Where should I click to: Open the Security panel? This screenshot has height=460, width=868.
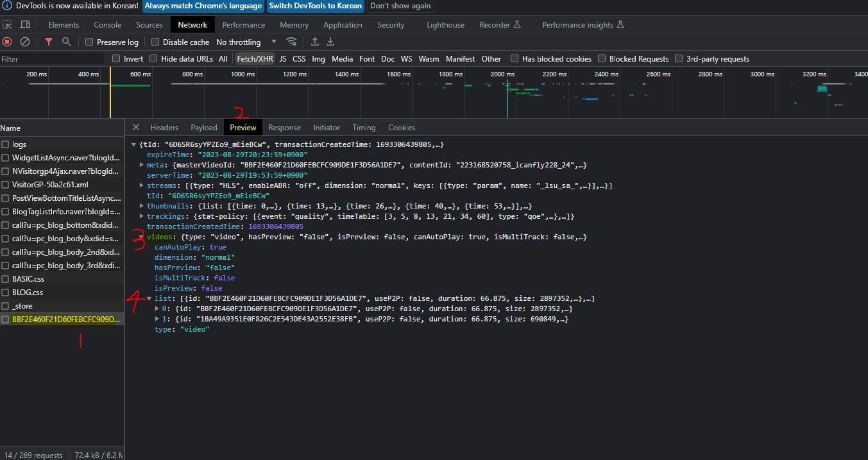point(391,25)
